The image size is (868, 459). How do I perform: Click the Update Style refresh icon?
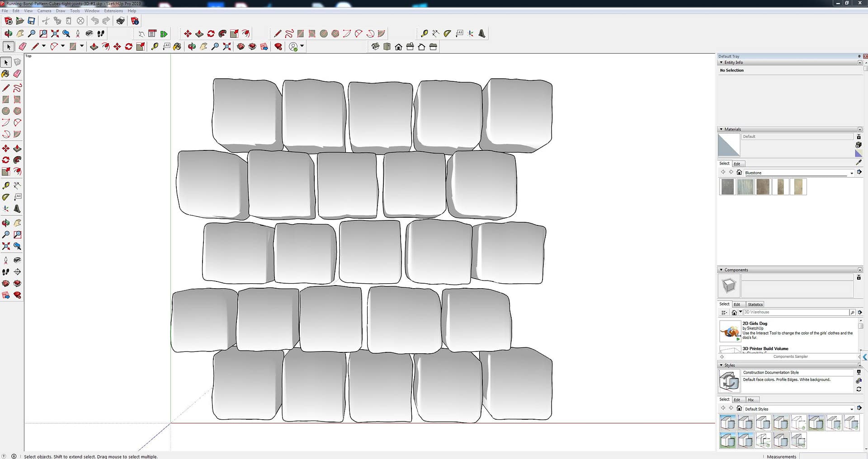tap(859, 389)
